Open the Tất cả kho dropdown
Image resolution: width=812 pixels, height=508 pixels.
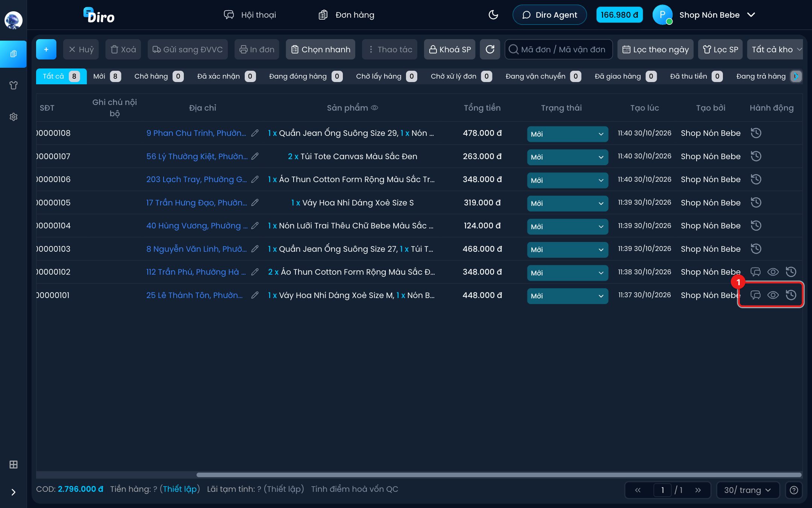(x=775, y=49)
